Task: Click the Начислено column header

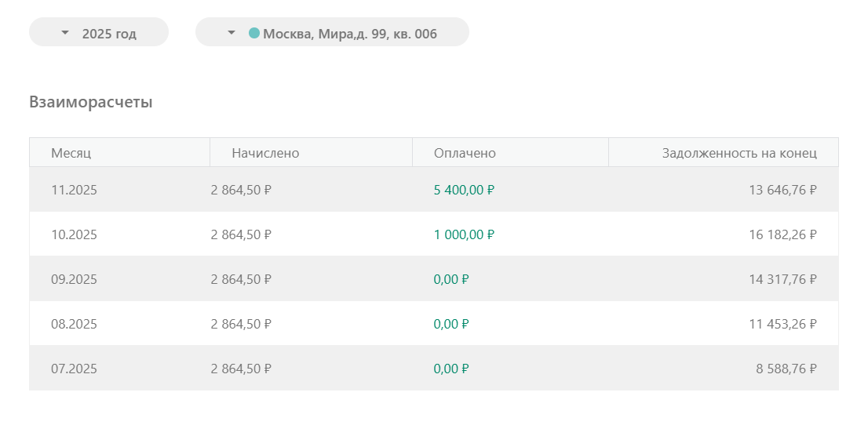Action: click(265, 153)
